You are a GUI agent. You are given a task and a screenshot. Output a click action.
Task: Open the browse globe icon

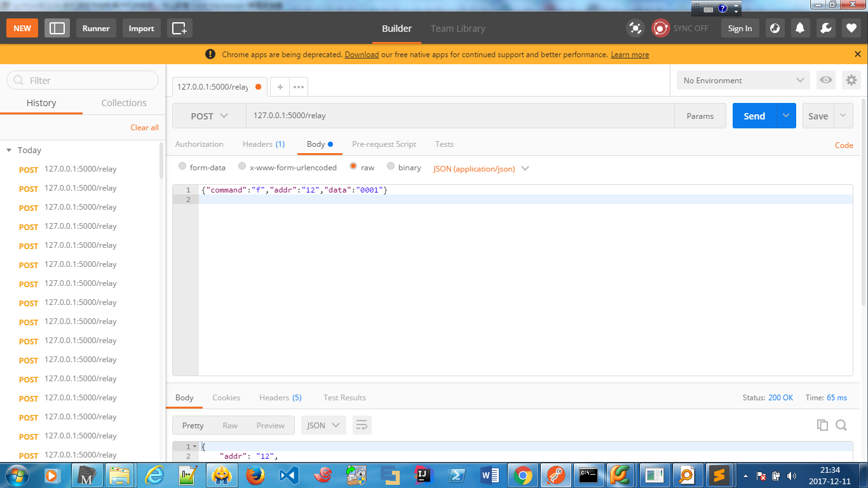pos(775,28)
